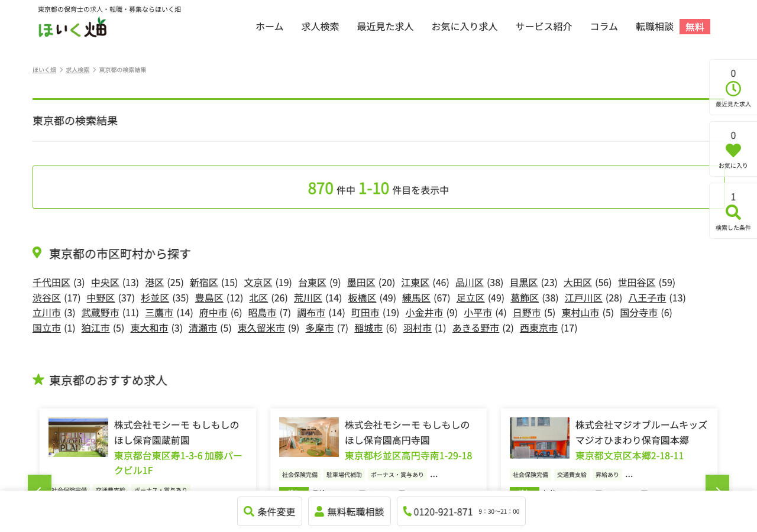
Task: Filter jobs by 目黒区
Action: (524, 283)
